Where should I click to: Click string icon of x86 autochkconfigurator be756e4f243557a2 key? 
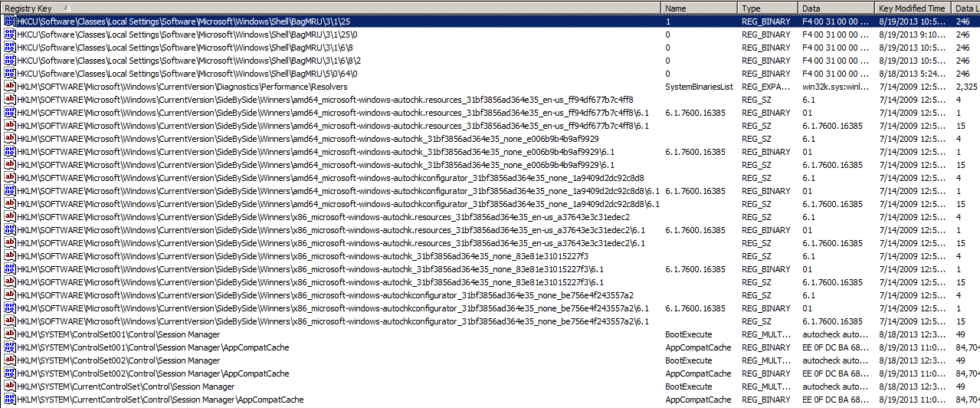[10, 295]
